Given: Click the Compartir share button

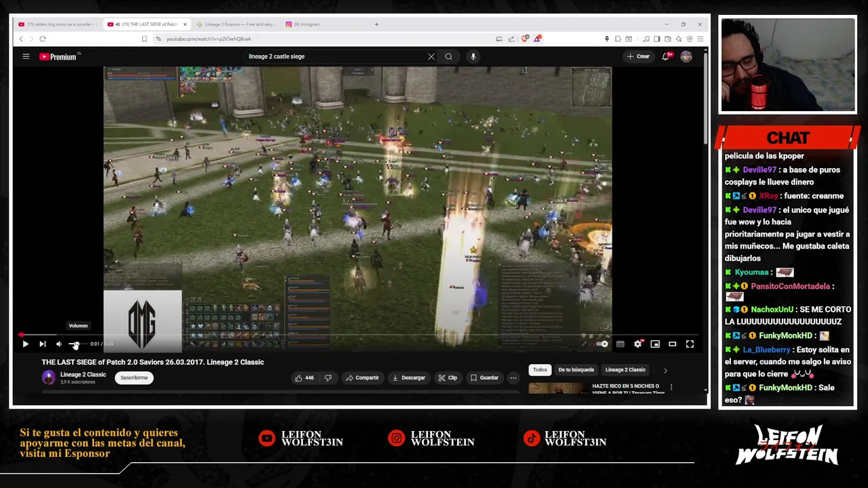Looking at the screenshot, I should [362, 378].
